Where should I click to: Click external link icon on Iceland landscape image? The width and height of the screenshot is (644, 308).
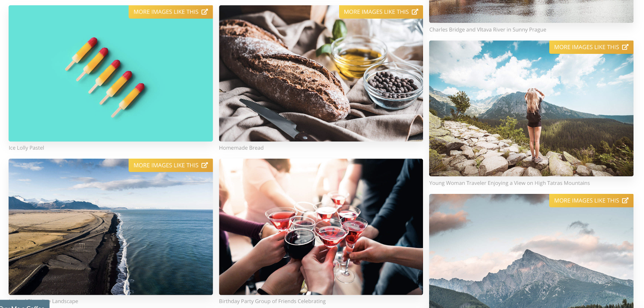click(x=205, y=165)
